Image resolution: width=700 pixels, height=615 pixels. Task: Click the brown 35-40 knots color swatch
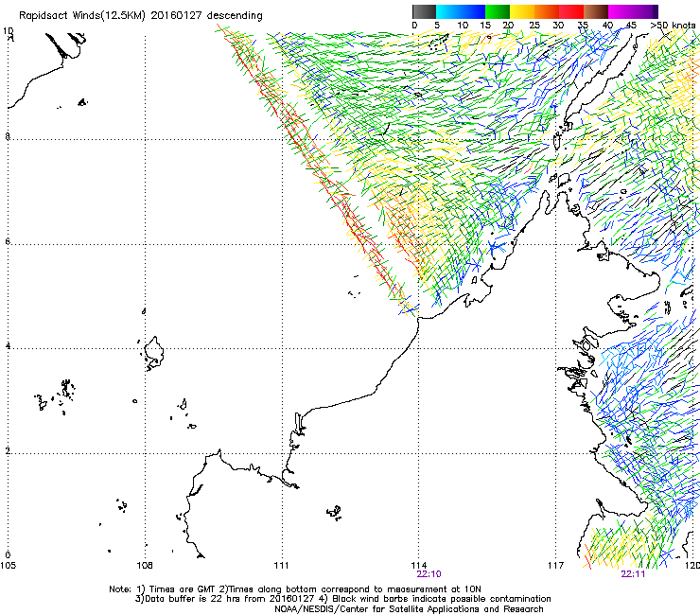pos(596,11)
